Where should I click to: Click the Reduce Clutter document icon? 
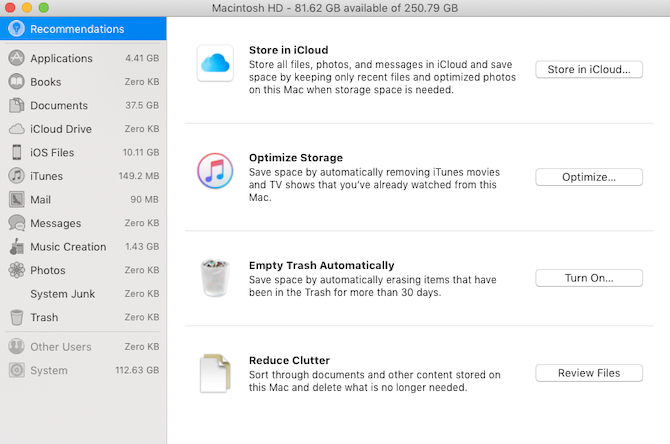(214, 373)
